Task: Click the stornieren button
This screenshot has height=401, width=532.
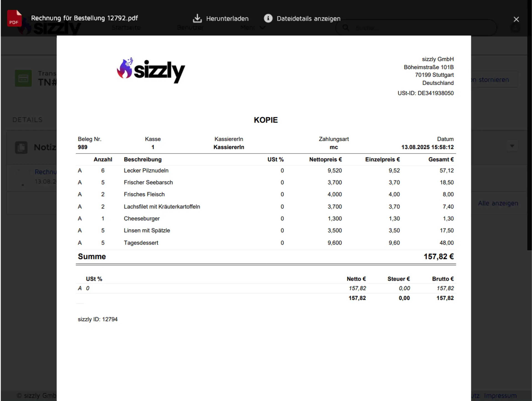Action: [491, 80]
